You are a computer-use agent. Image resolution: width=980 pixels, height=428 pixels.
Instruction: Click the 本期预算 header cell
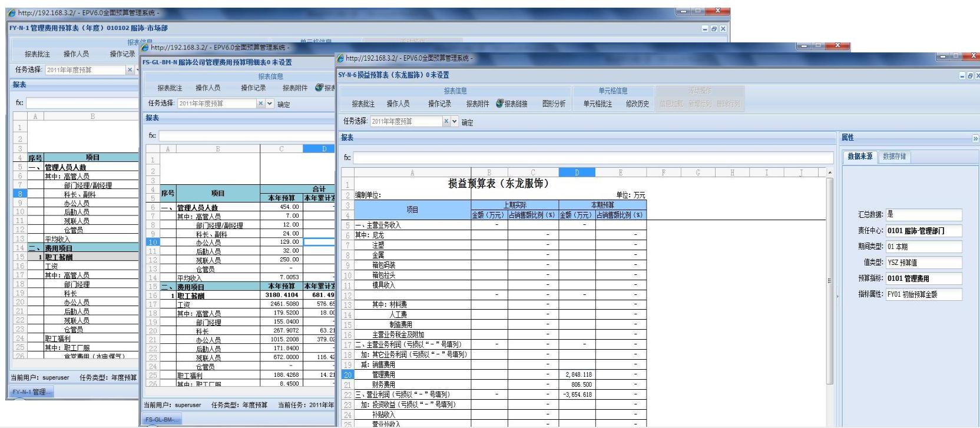click(x=602, y=205)
